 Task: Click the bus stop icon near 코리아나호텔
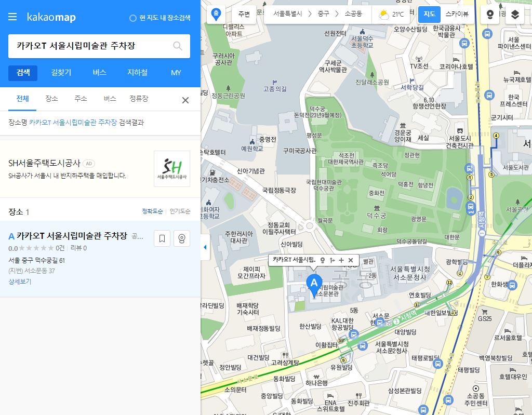[464, 43]
